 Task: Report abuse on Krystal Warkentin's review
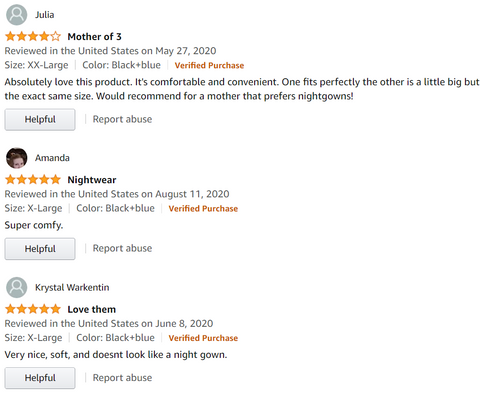pos(122,378)
